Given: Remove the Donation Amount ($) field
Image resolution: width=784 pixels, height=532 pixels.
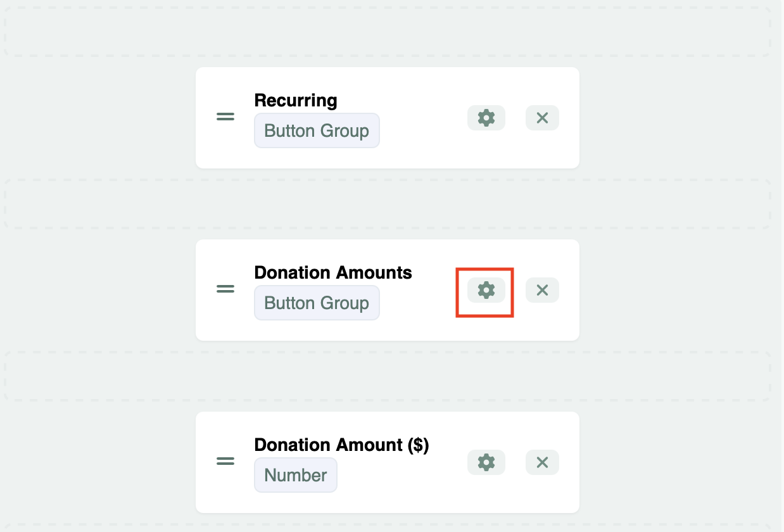Looking at the screenshot, I should (x=542, y=462).
